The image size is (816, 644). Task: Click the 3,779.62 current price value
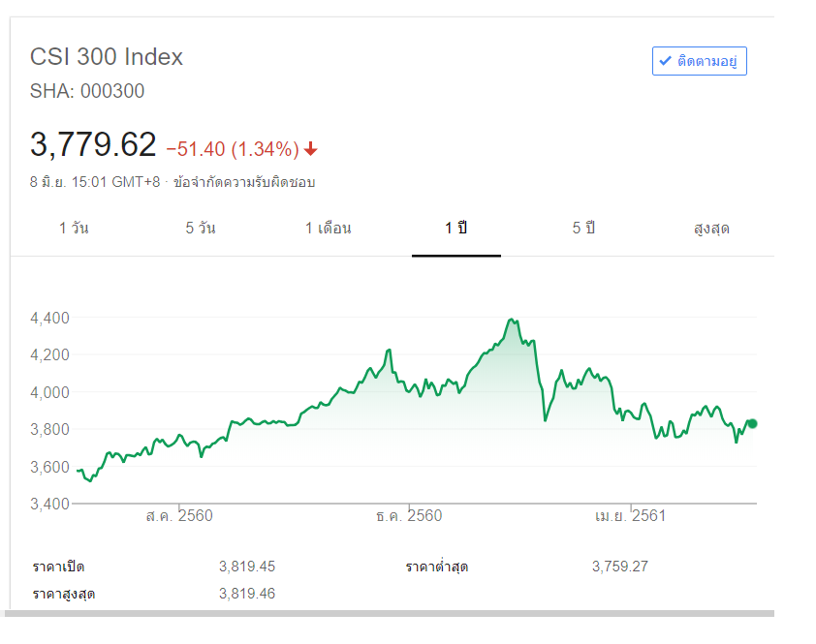[93, 145]
